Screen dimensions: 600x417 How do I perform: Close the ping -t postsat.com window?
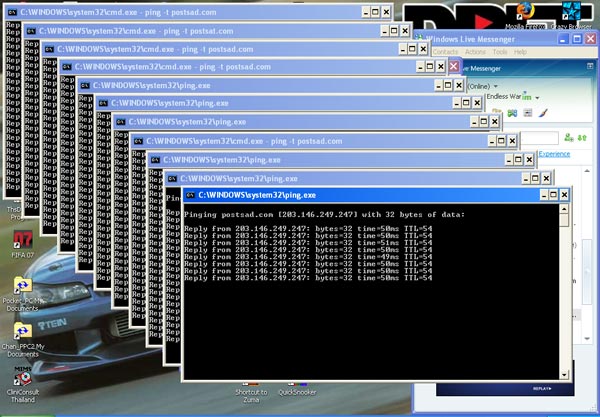405,31
